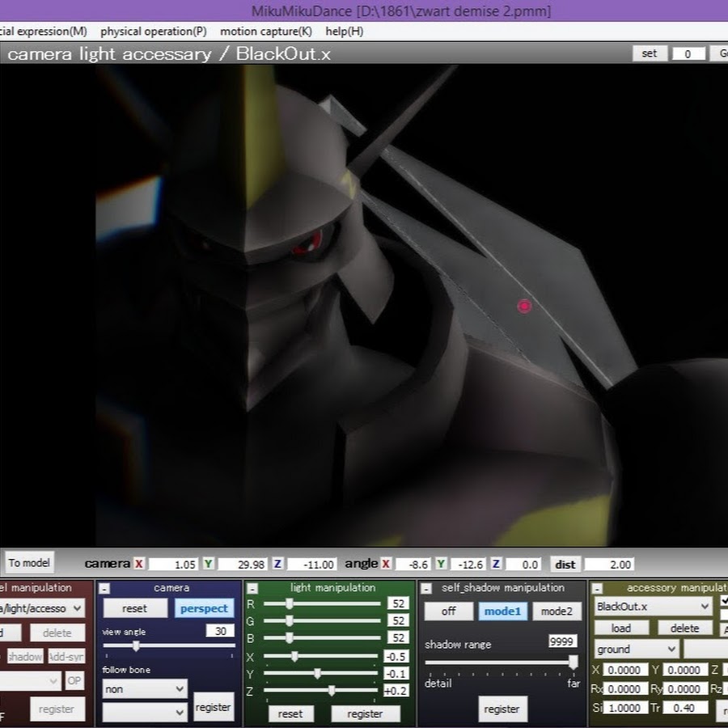The width and height of the screenshot is (728, 728).
Task: Open the follow bone 'non' dropdown
Action: (145, 689)
